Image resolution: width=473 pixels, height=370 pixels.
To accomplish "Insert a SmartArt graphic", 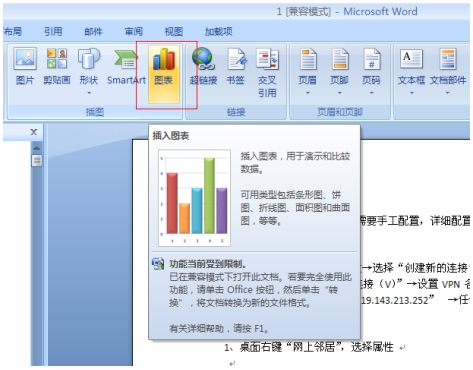I will point(126,67).
